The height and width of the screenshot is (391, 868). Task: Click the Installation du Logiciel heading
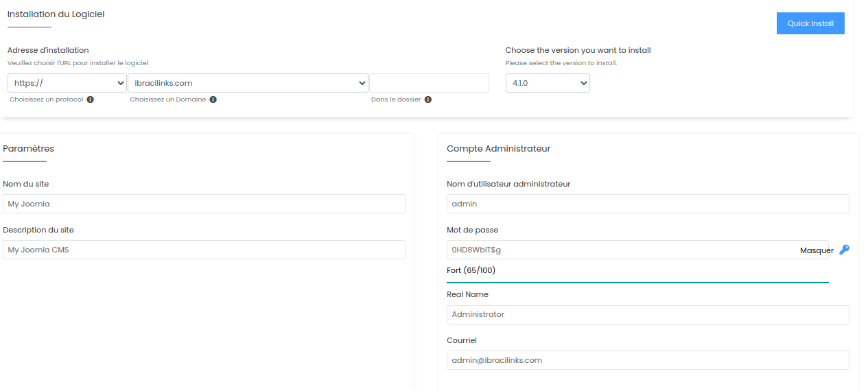(56, 14)
